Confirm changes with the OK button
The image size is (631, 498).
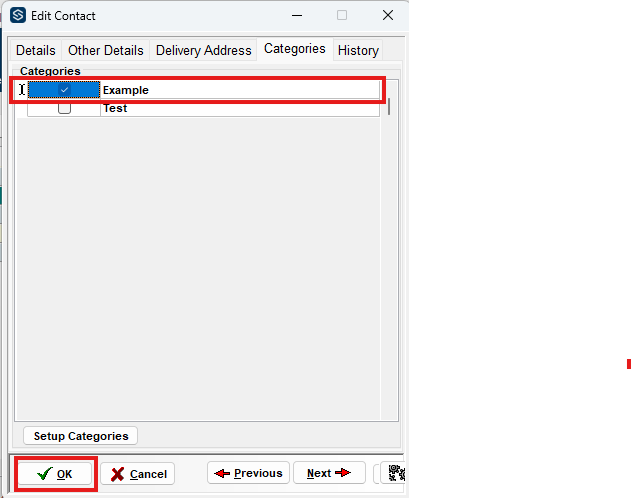[x=55, y=474]
